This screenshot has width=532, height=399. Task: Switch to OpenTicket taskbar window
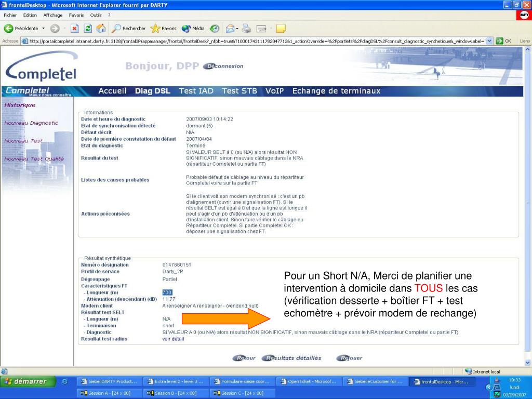(x=308, y=382)
